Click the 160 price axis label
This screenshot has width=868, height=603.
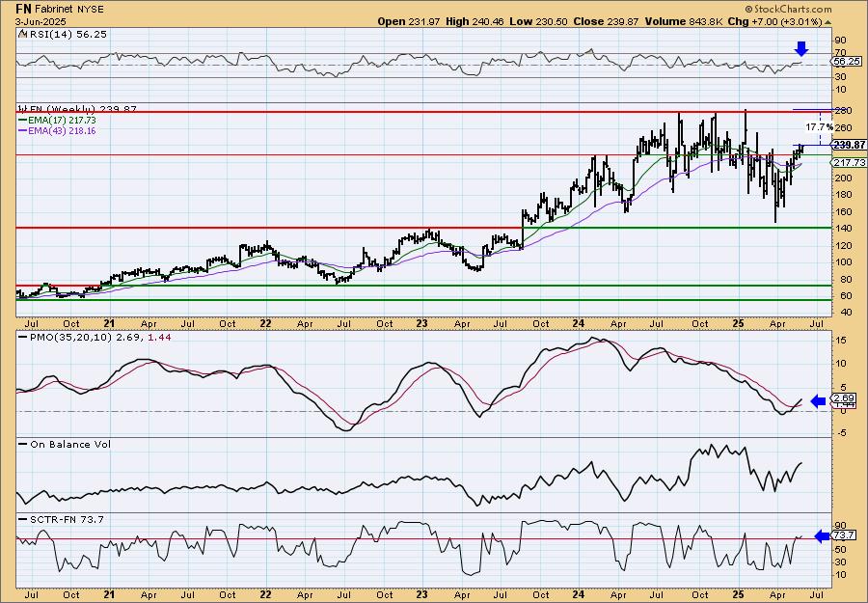tap(843, 211)
